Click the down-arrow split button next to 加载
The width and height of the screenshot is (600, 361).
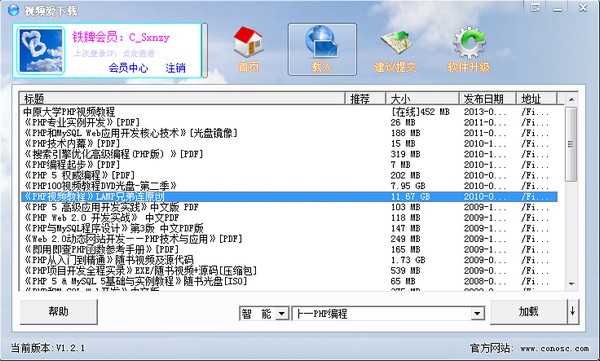(x=572, y=312)
